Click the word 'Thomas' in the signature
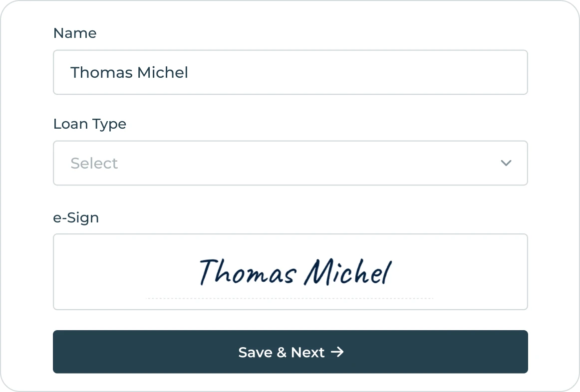580x392 pixels. coord(248,272)
